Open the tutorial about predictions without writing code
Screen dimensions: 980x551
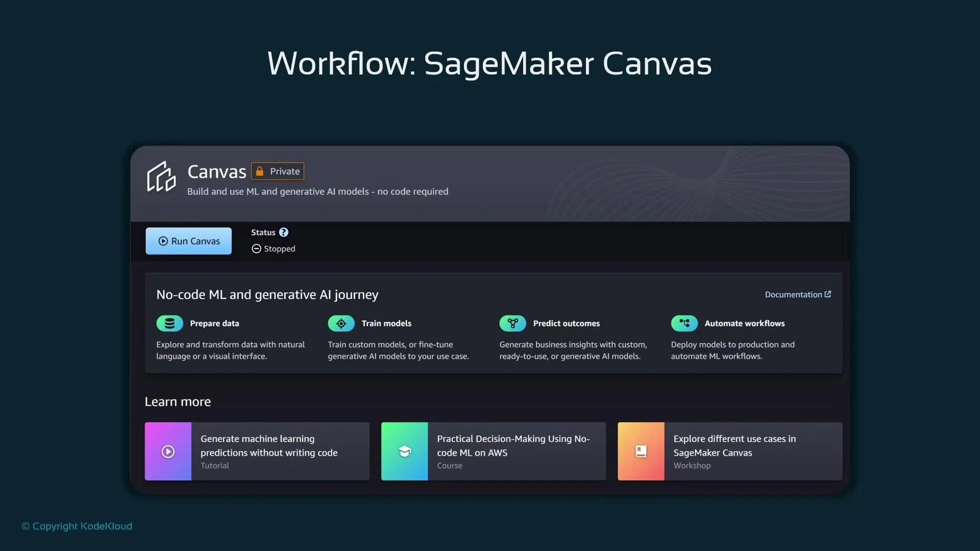pos(257,451)
